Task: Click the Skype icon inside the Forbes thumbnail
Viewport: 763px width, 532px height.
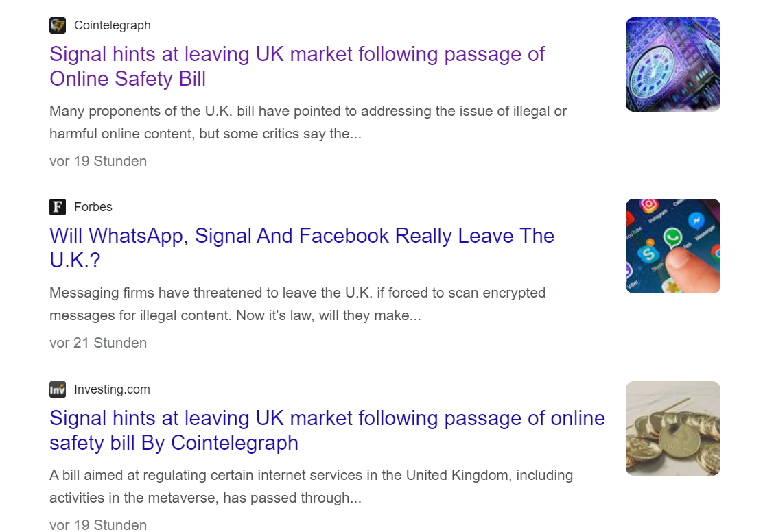Action: (648, 254)
